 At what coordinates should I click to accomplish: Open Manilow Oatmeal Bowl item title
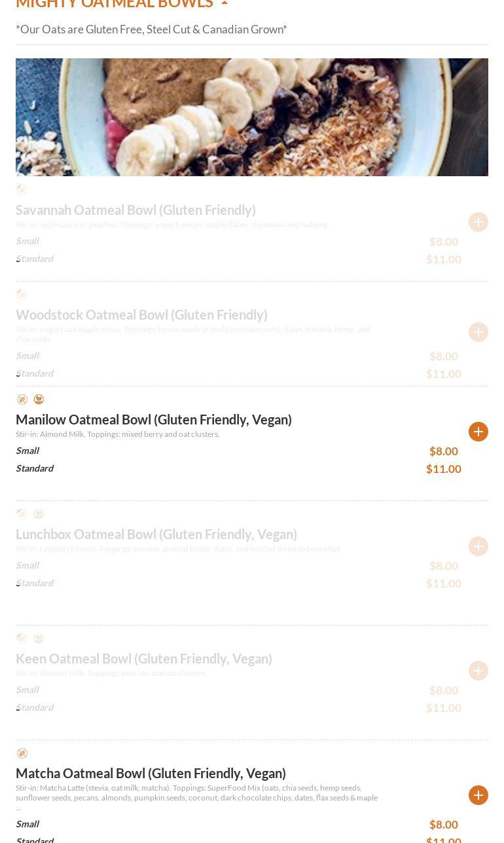pyautogui.click(x=154, y=419)
